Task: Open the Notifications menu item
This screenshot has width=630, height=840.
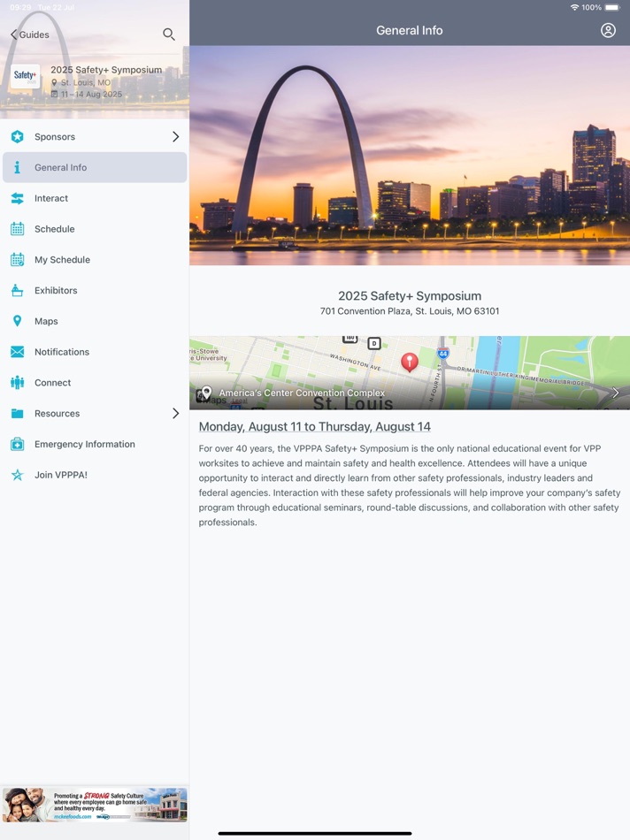Action: (95, 352)
